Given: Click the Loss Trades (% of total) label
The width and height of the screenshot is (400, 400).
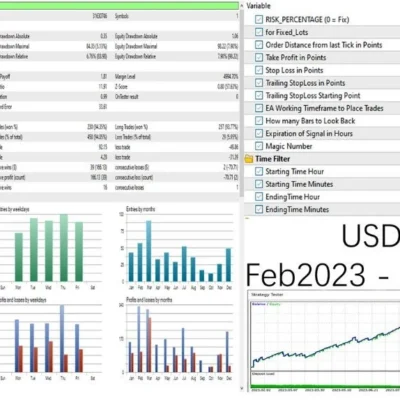Looking at the screenshot, I should (x=133, y=137).
